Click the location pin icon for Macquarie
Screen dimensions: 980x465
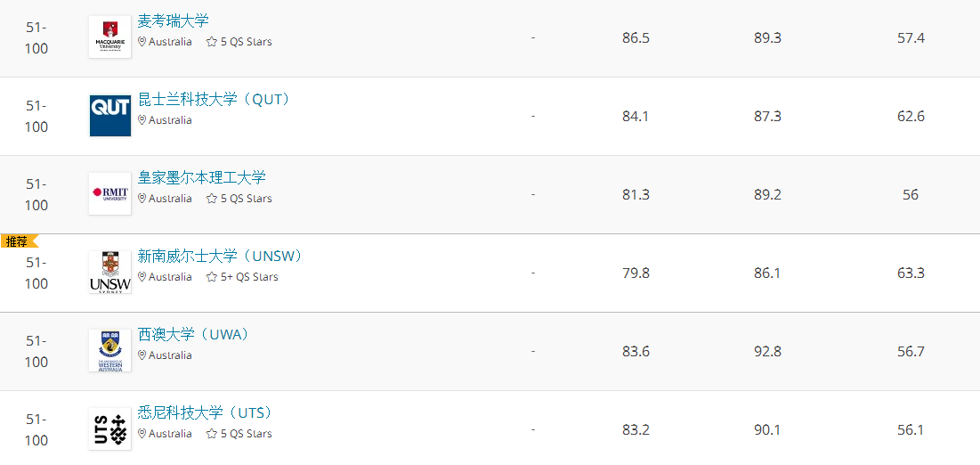[142, 42]
